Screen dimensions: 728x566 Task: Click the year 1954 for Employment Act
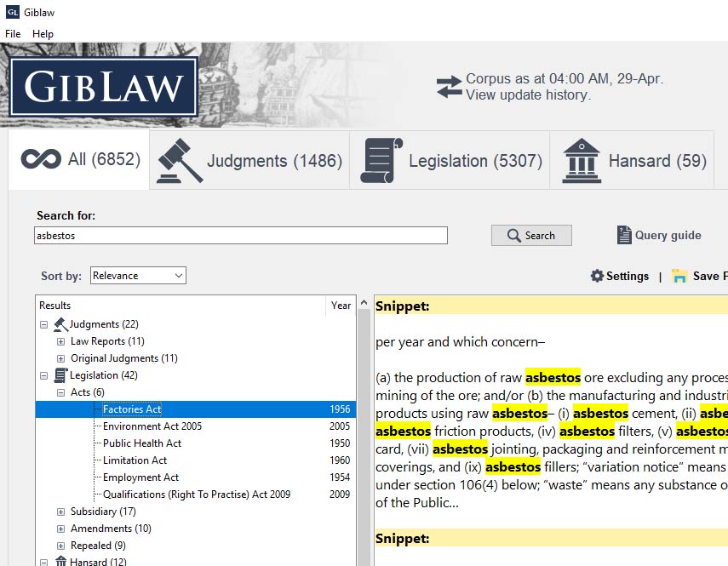340,477
